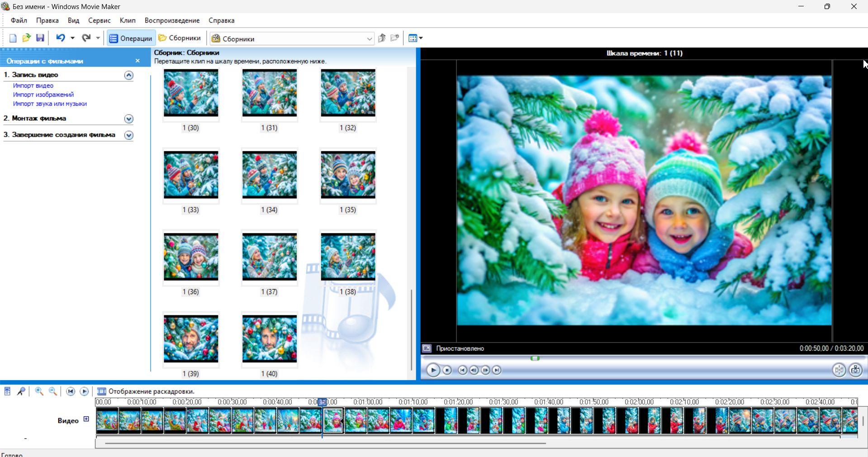The height and width of the screenshot is (457, 868).
Task: Rewind the timeline to the start
Action: (x=71, y=391)
